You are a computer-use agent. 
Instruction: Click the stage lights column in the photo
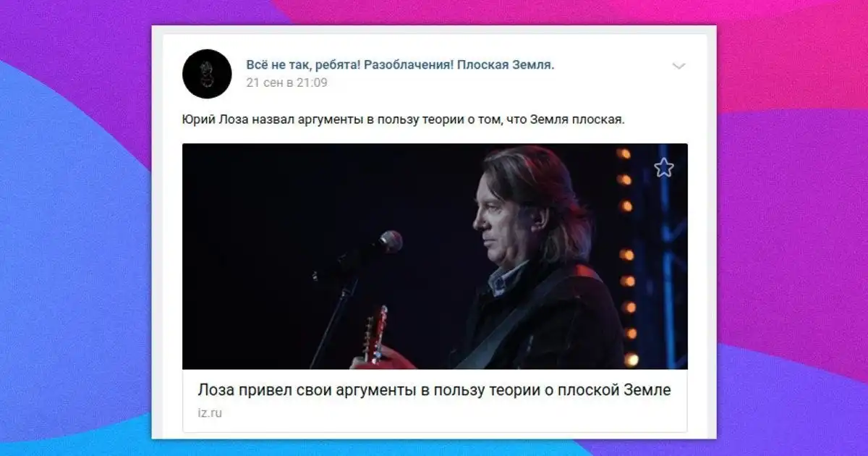coord(626,256)
